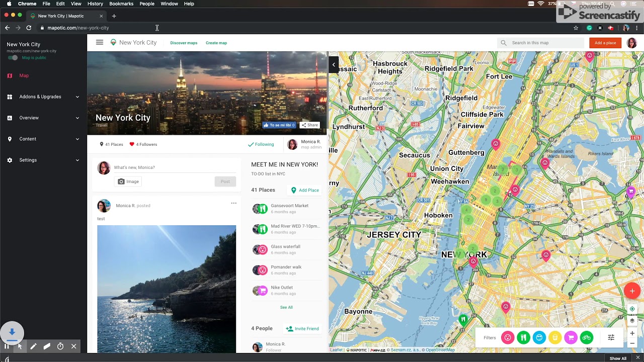Toggle the pink sightseeing filter
The height and width of the screenshot is (362, 644).
[508, 338]
